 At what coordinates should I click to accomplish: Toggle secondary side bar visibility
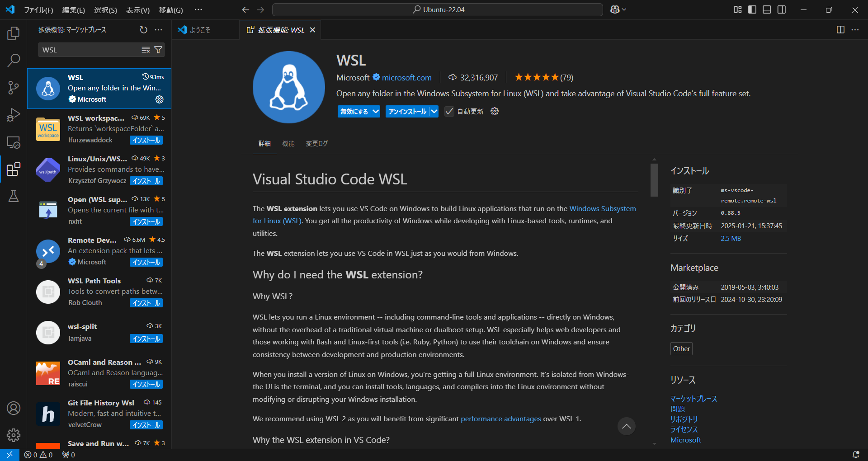point(782,9)
